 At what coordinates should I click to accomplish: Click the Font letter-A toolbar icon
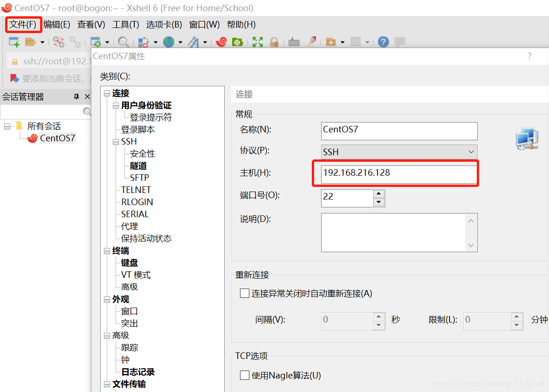pyautogui.click(x=193, y=42)
